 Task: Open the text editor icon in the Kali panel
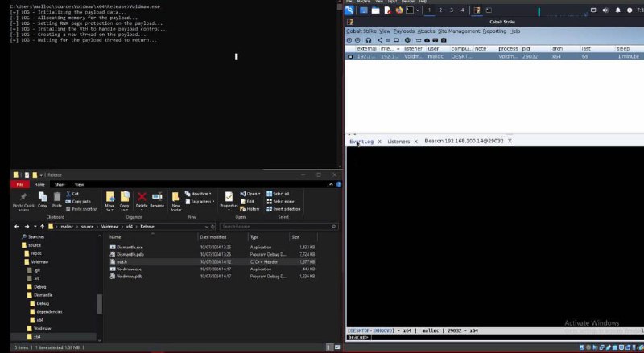[387, 10]
